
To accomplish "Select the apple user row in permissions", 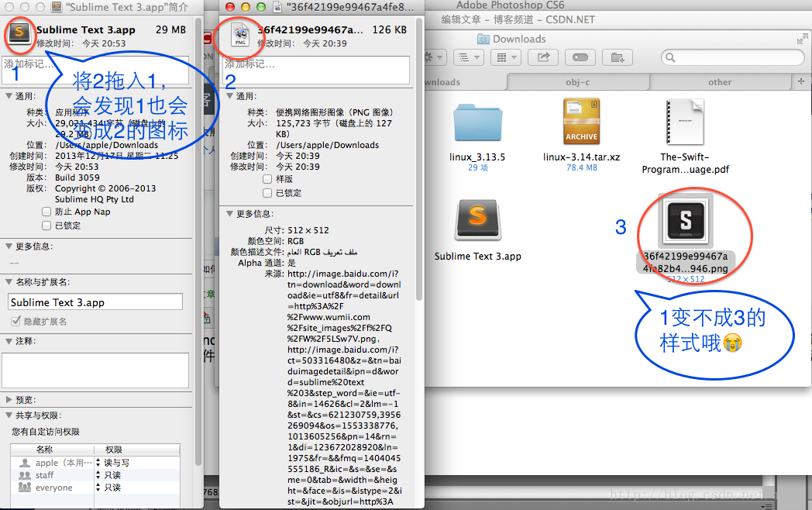I will [x=95, y=462].
